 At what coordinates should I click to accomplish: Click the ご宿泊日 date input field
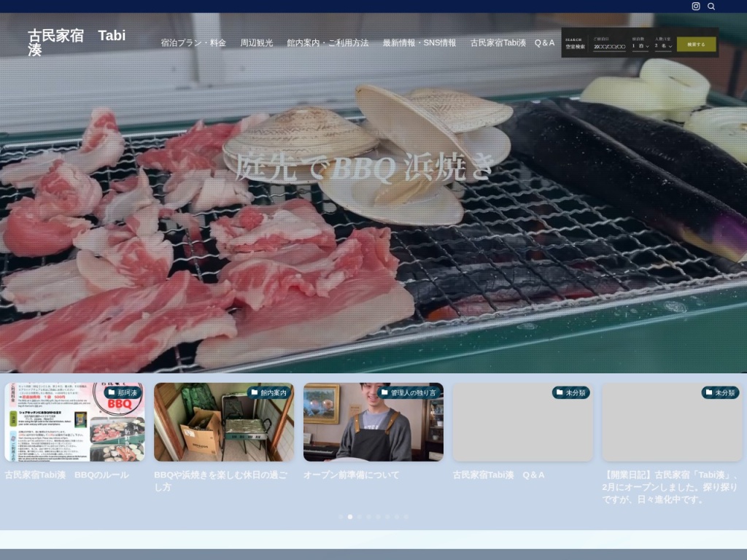[609, 46]
